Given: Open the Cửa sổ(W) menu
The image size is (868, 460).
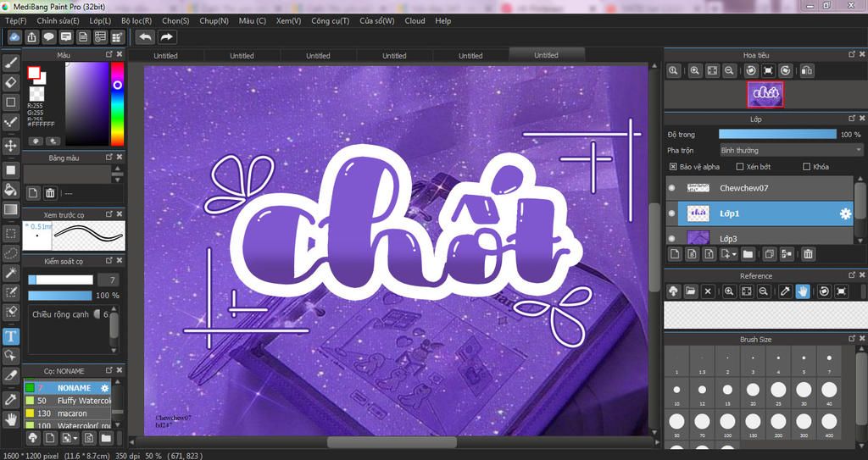Looking at the screenshot, I should pyautogui.click(x=377, y=20).
